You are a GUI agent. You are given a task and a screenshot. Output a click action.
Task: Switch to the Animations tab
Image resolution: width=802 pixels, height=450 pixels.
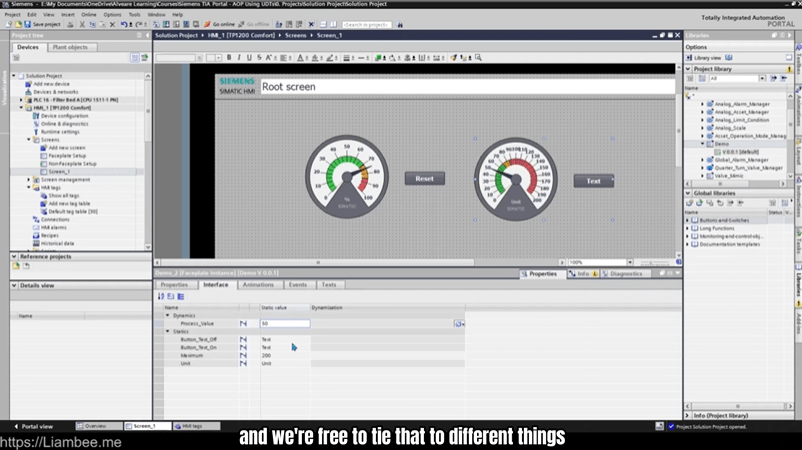coord(257,285)
